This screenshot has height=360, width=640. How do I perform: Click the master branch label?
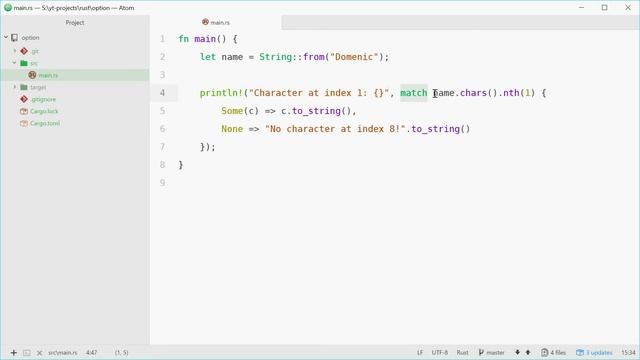pos(495,352)
